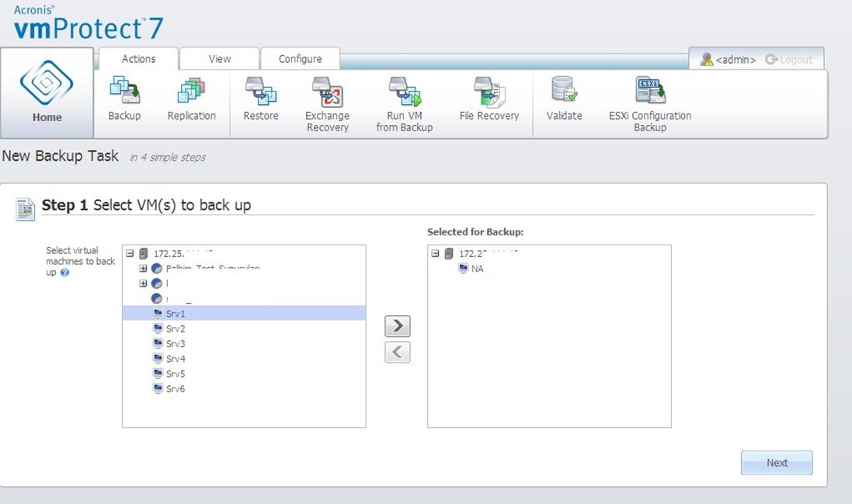Select the Srv4 virtual machine
This screenshot has height=504, width=852.
click(244, 359)
